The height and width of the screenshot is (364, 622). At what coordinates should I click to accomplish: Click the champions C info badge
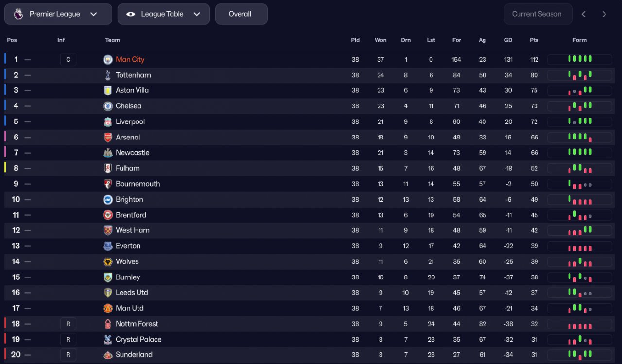68,59
